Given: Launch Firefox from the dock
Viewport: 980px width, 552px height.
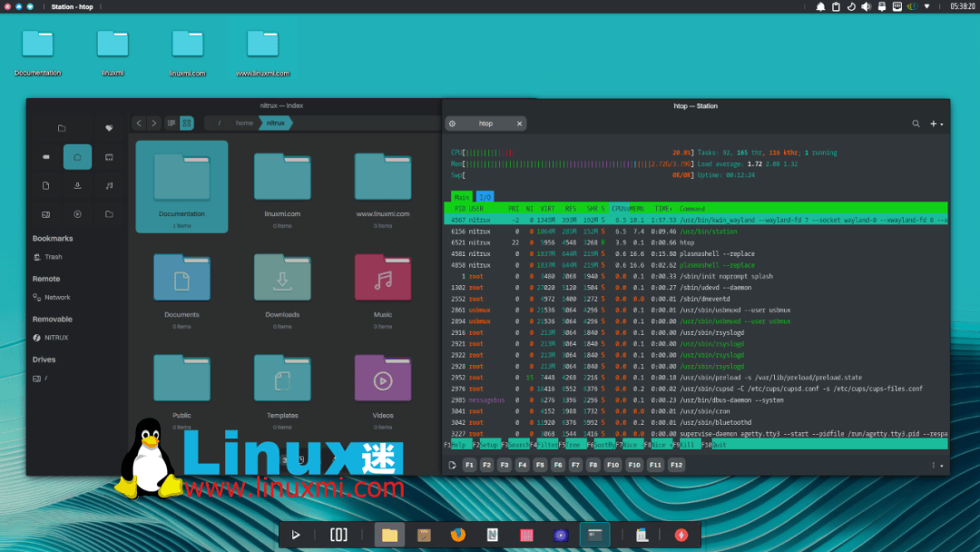Looking at the screenshot, I should coord(458,535).
